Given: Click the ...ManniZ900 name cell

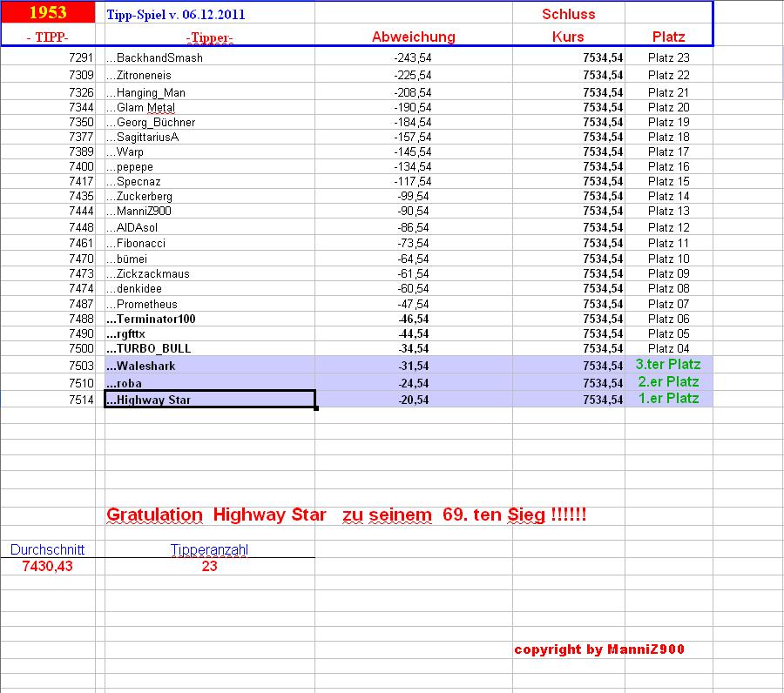Looking at the screenshot, I should pos(209,211).
